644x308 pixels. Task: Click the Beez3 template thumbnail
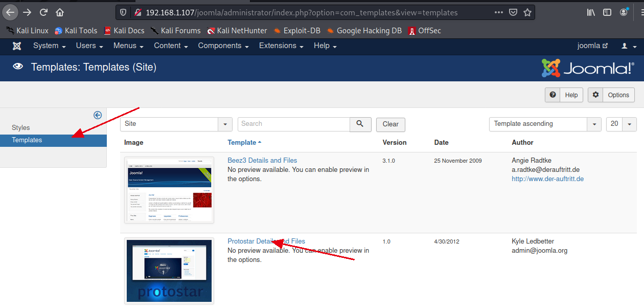tap(169, 190)
